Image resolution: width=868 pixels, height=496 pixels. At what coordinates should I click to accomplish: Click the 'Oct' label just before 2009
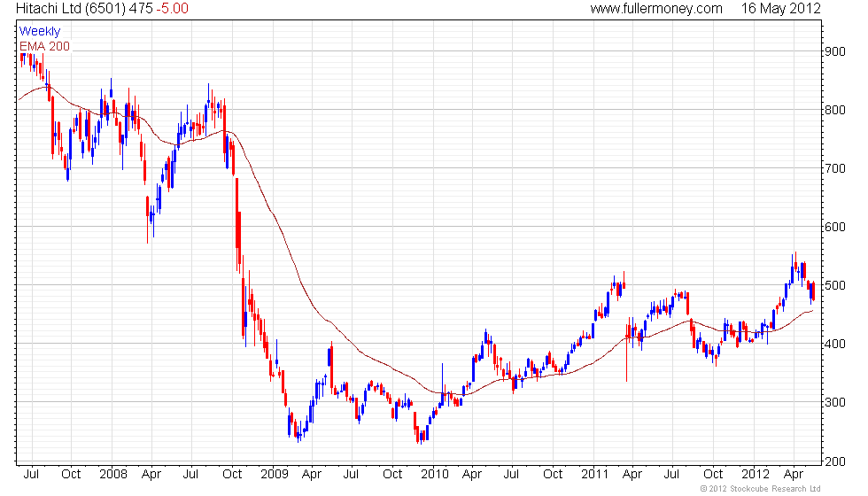pyautogui.click(x=232, y=475)
